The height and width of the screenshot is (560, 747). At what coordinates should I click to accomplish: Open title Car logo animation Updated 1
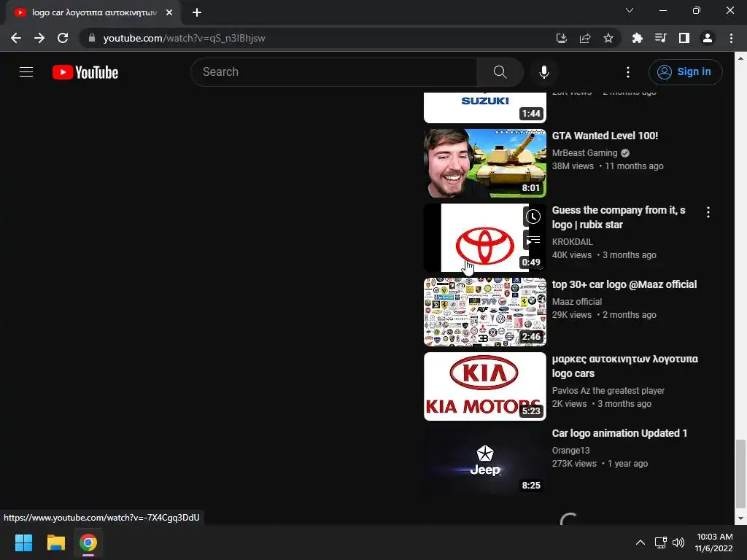click(x=619, y=433)
